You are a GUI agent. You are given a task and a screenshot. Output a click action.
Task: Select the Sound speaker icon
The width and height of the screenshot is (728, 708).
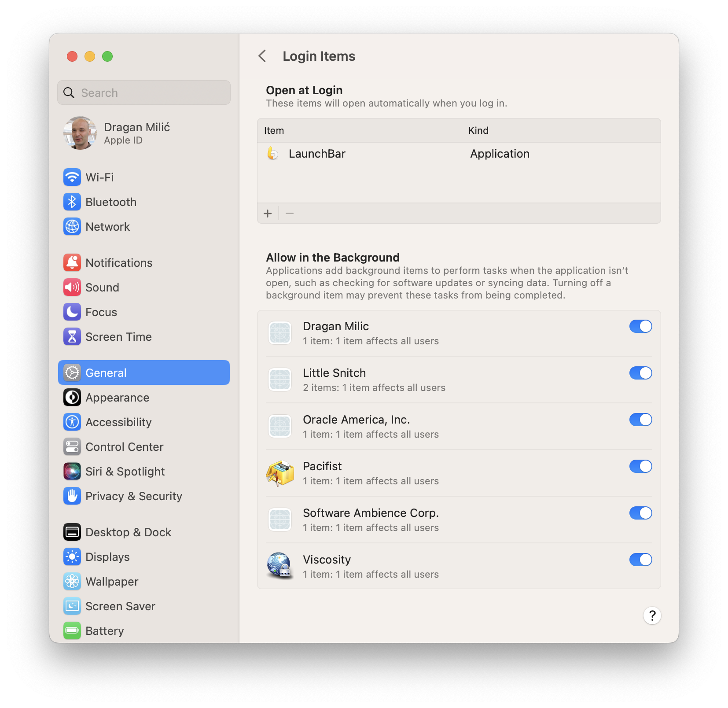pyautogui.click(x=72, y=288)
